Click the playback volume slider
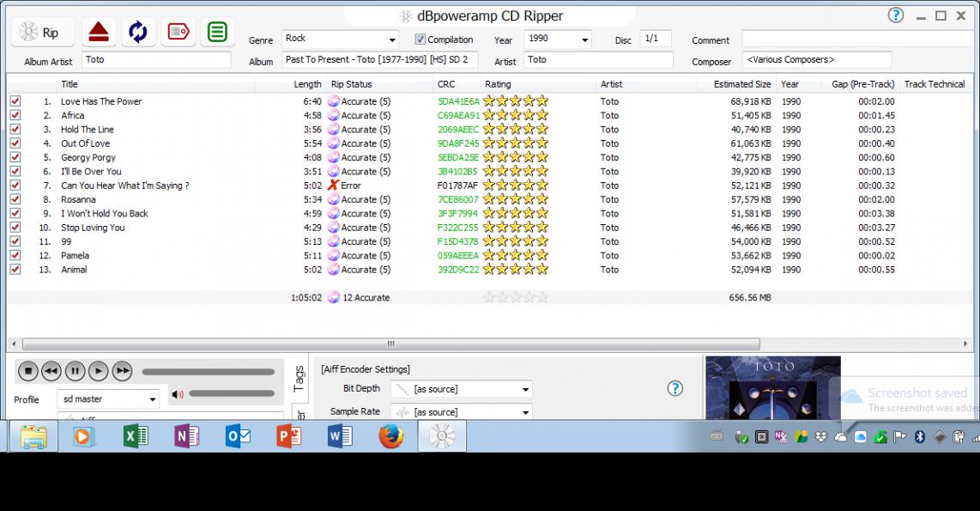The width and height of the screenshot is (980, 511). (x=233, y=394)
